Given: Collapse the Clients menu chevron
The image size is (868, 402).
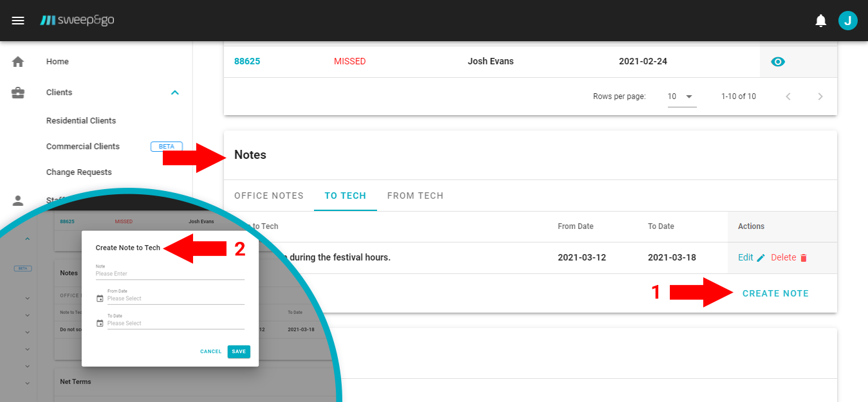Looking at the screenshot, I should tap(174, 93).
